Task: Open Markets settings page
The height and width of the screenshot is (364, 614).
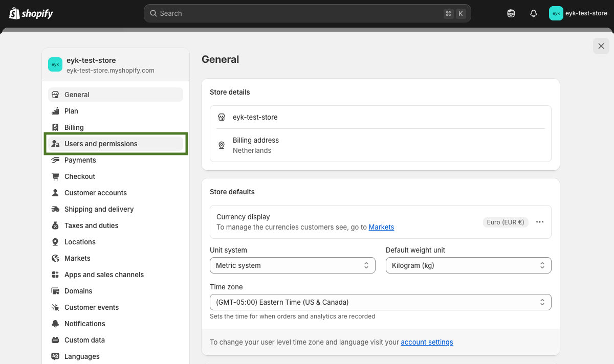Action: pyautogui.click(x=116, y=258)
